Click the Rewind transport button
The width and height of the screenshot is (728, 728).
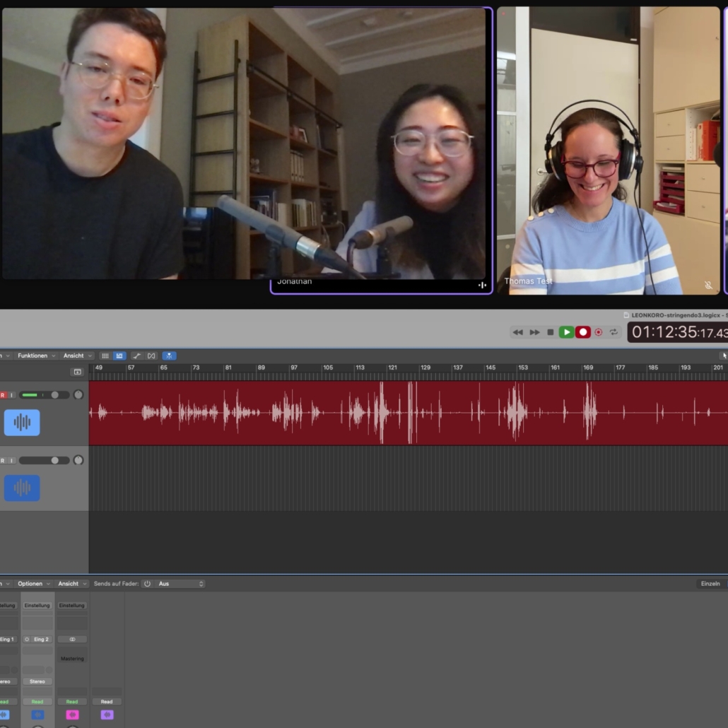point(518,332)
